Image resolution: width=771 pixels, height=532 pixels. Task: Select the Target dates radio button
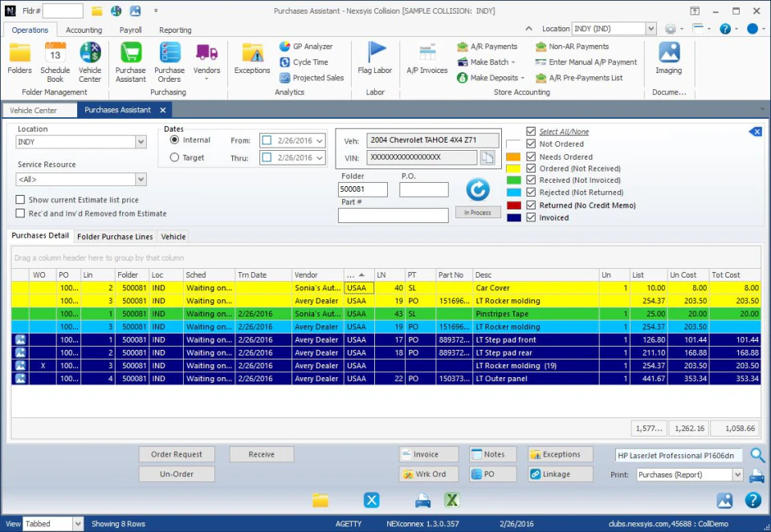(174, 158)
